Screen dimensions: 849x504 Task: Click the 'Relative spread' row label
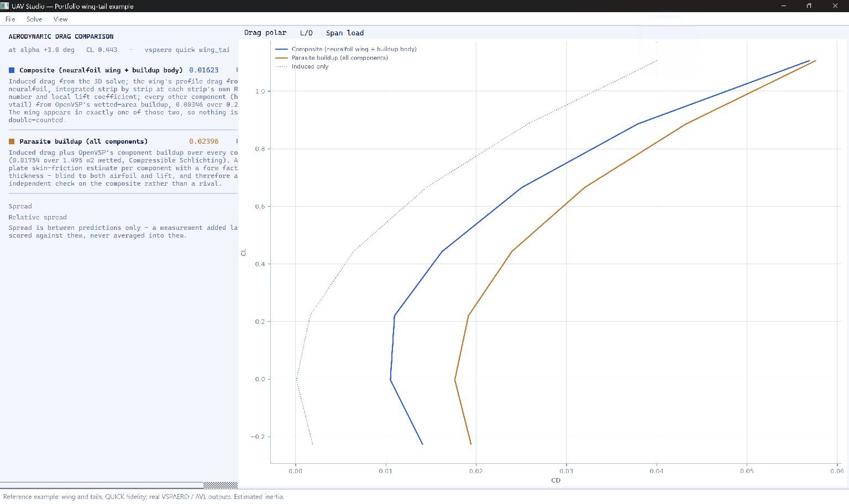tap(38, 217)
